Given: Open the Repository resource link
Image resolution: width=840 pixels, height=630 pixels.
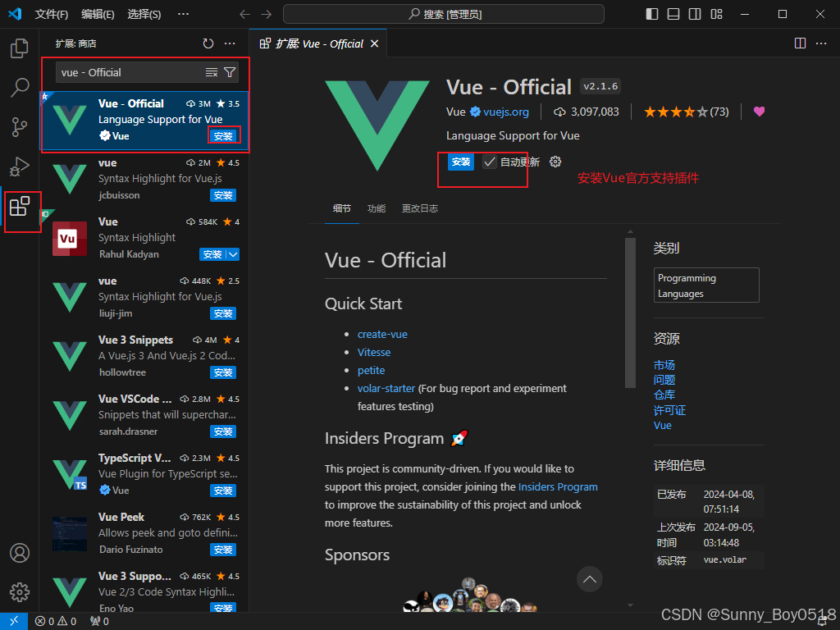Looking at the screenshot, I should [x=664, y=395].
